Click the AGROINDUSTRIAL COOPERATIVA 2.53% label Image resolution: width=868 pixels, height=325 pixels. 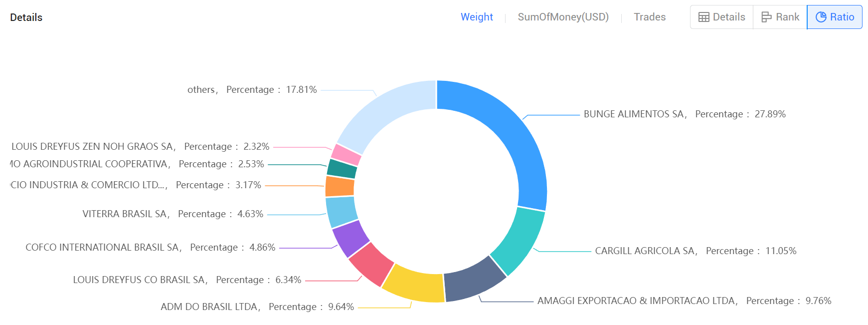point(137,164)
